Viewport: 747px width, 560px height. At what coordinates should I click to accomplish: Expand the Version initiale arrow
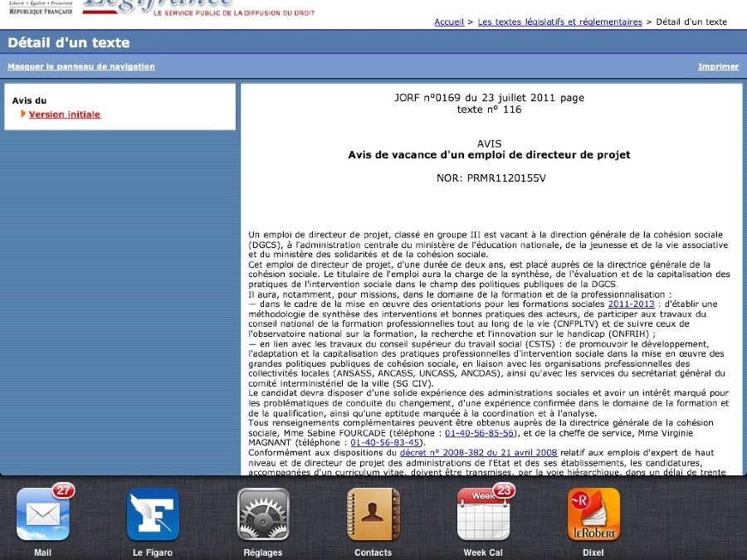click(24, 114)
